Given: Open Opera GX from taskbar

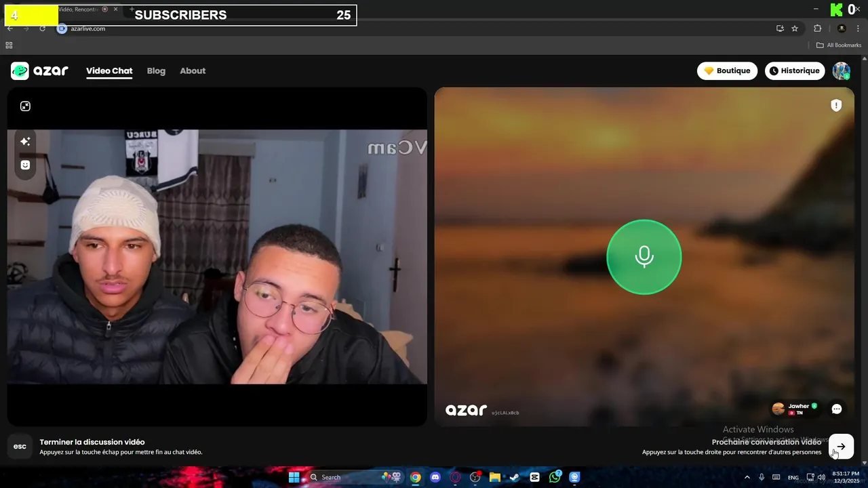Looking at the screenshot, I should point(455,477).
